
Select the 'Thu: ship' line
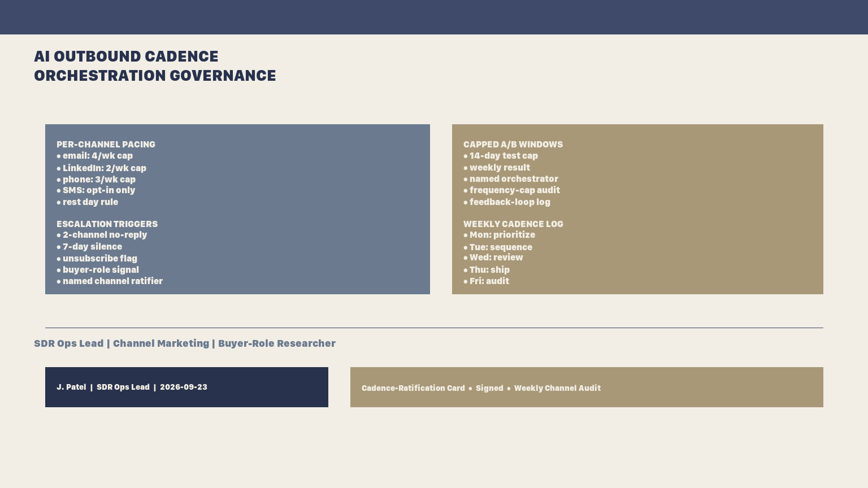487,270
